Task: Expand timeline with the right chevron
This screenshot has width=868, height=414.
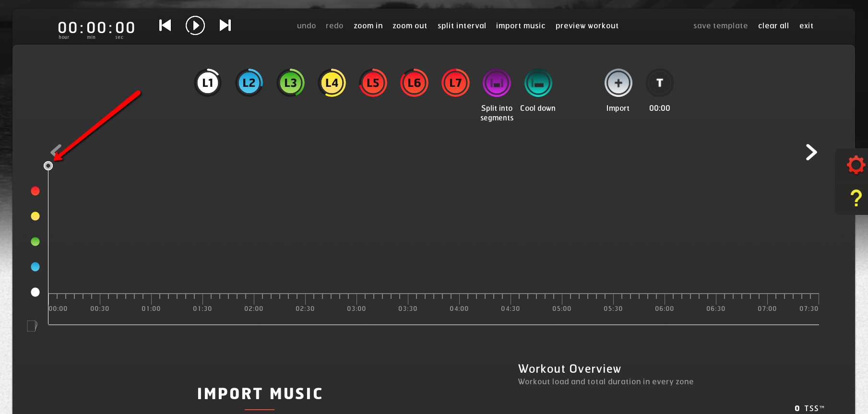Action: coord(811,152)
